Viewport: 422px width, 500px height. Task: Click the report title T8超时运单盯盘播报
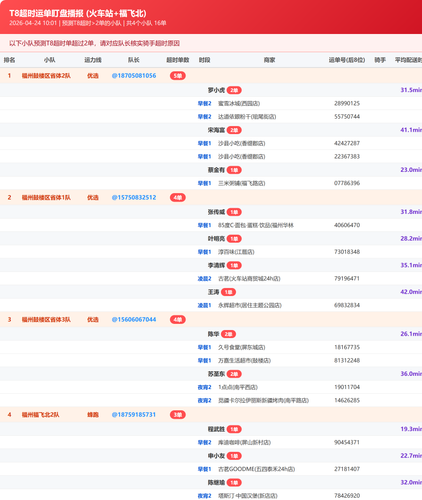pos(78,13)
